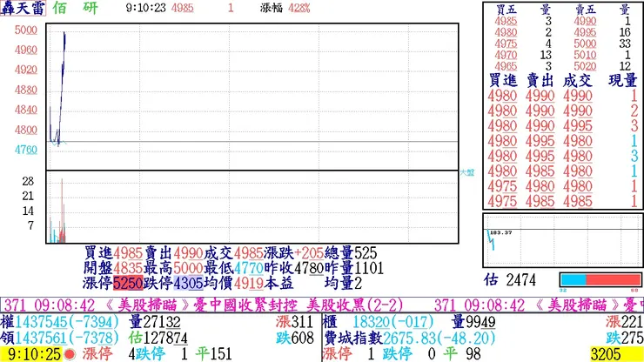644x362 pixels.
Task: Open the first 《美股掃瞄》 news ticker headline
Action: coord(205,305)
